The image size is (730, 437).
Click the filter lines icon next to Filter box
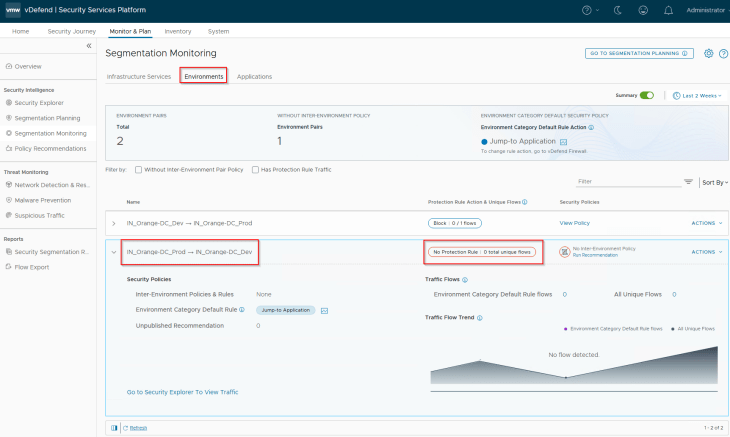[688, 182]
